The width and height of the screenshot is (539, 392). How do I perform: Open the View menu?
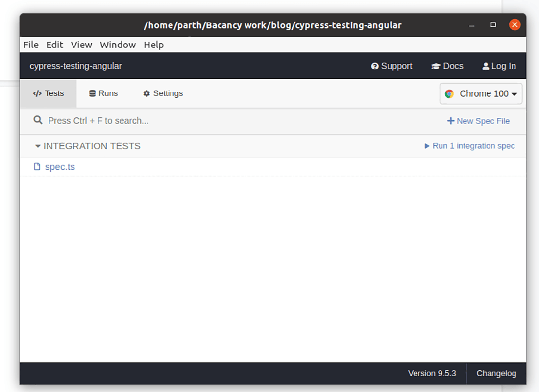81,45
